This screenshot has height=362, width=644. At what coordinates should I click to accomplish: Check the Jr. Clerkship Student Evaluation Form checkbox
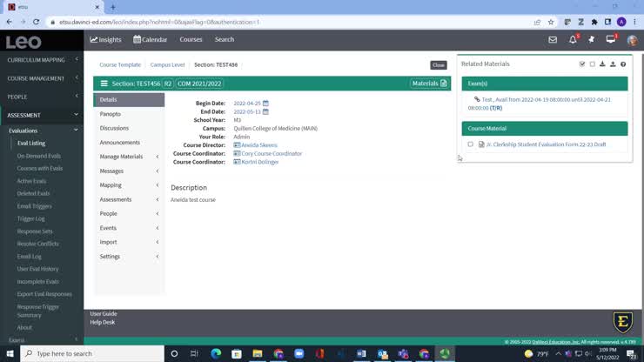[470, 144]
